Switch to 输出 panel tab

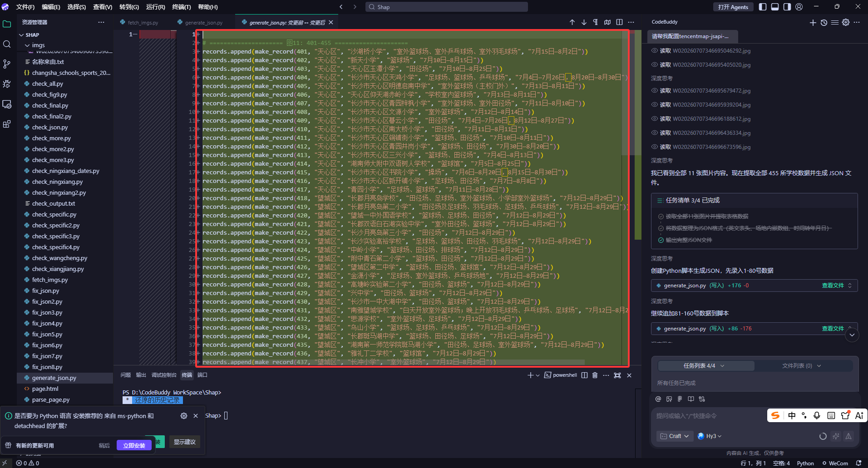point(141,375)
